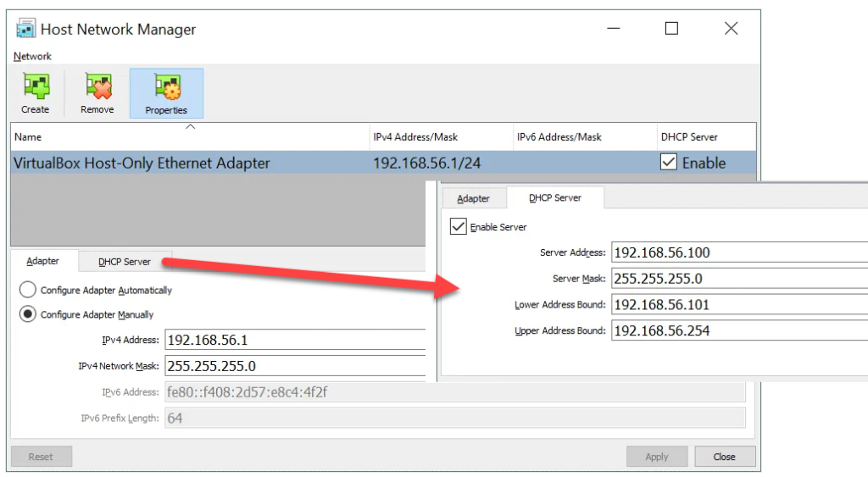Screen dimensions: 868x477
Task: Select Configure Adapter Manually radio button
Action: (28, 313)
